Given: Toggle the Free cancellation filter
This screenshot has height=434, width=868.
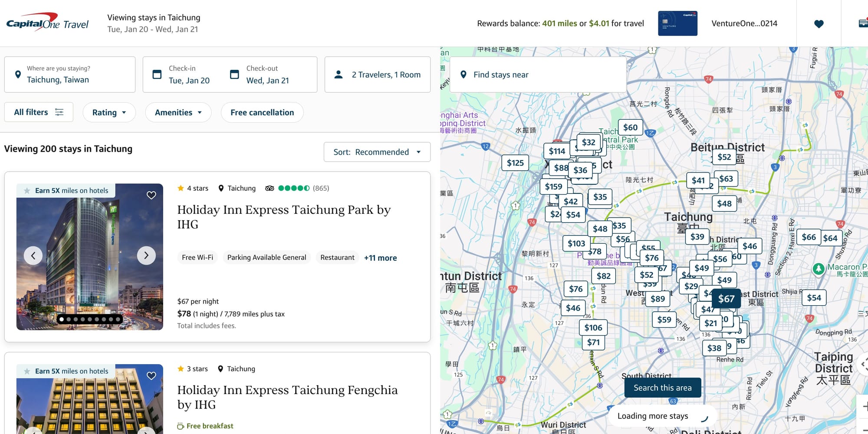Looking at the screenshot, I should pos(262,113).
